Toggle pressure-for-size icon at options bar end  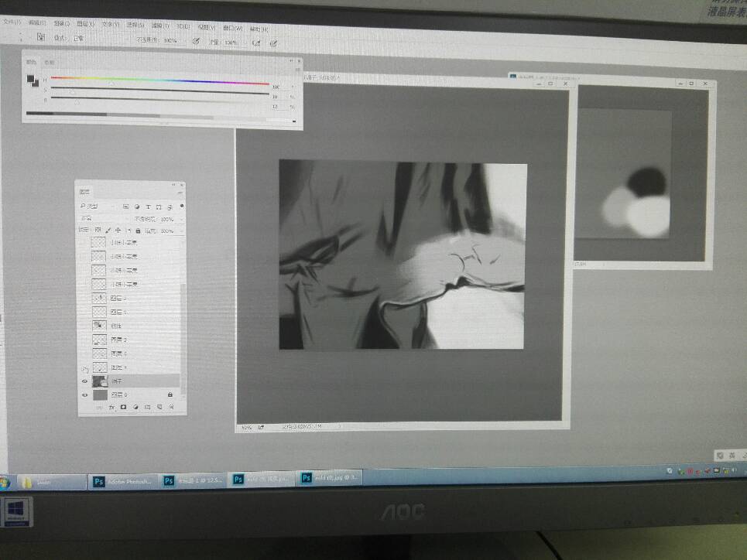pyautogui.click(x=273, y=43)
